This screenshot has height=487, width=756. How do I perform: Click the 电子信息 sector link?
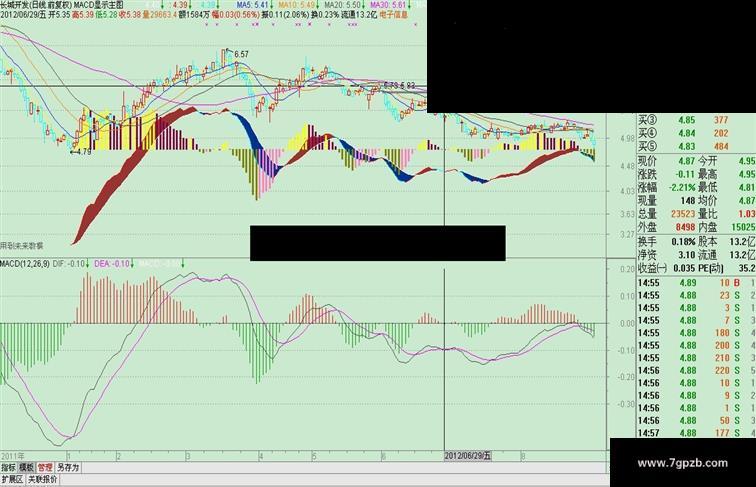[393, 15]
